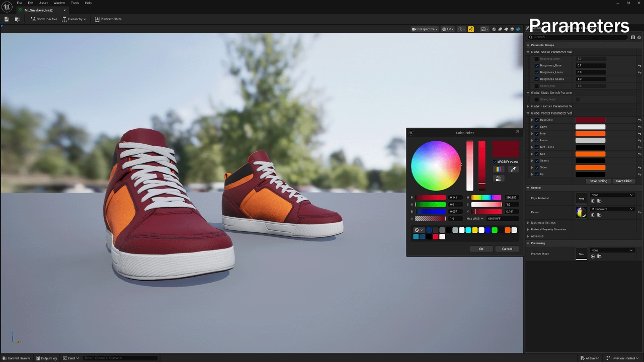Click Cancel in the Color Picker
The height and width of the screenshot is (362, 644).
(507, 249)
